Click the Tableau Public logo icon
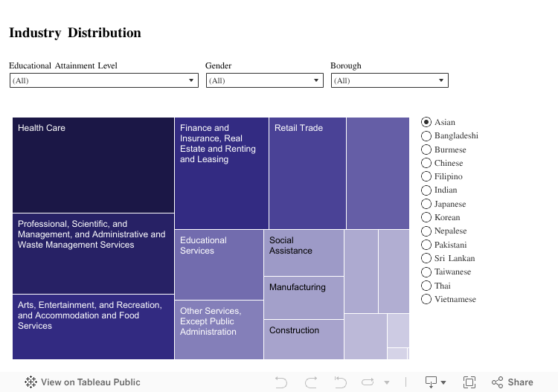558x392 pixels. pyautogui.click(x=31, y=382)
